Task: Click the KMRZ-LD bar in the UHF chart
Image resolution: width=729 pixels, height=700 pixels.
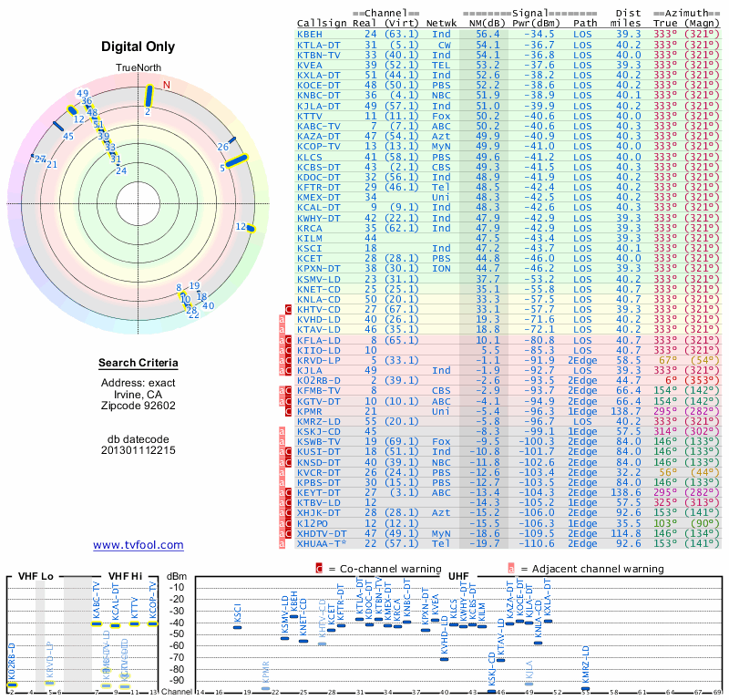Action: pyautogui.click(x=585, y=689)
